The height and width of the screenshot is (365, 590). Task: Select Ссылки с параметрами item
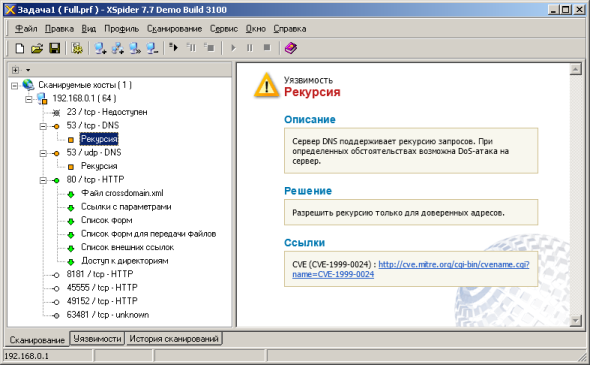[126, 207]
